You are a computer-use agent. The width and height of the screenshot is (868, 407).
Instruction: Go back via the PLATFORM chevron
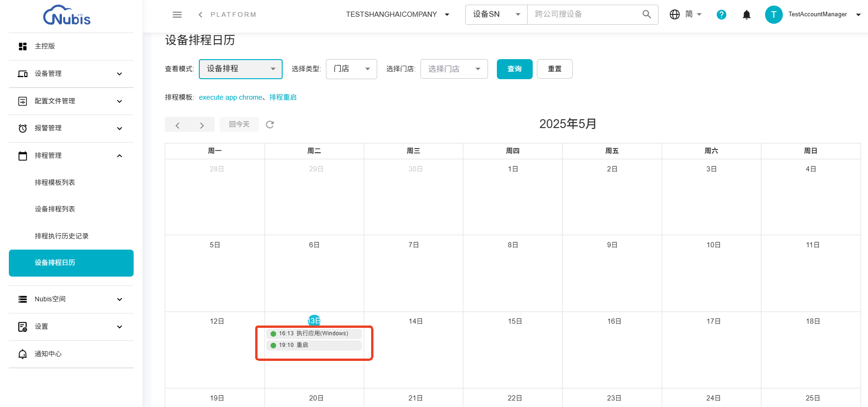click(x=200, y=14)
